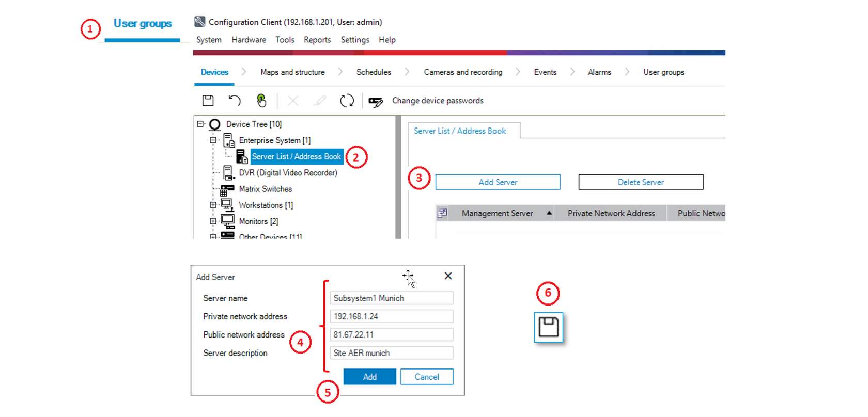Expand the Workstations tree node
The height and width of the screenshot is (417, 868).
coord(213,205)
